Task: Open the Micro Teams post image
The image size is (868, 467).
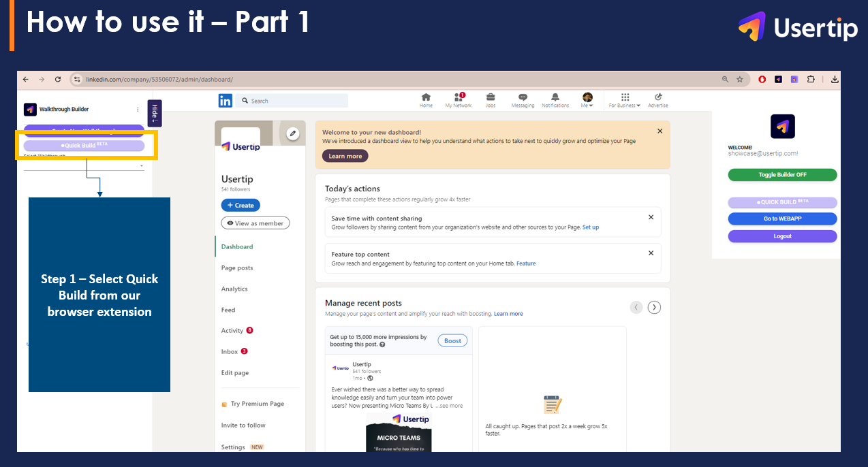Action: (x=399, y=432)
